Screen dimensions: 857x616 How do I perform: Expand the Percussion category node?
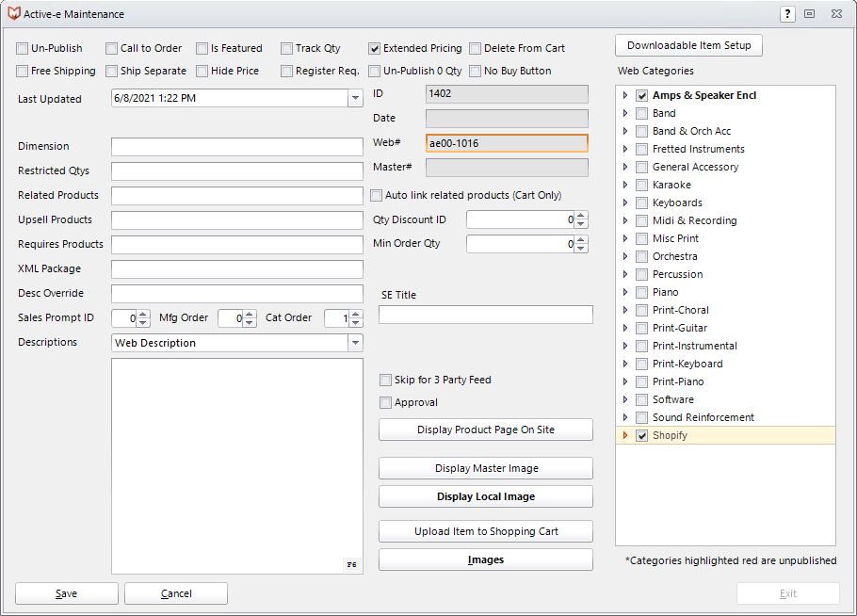tap(625, 274)
